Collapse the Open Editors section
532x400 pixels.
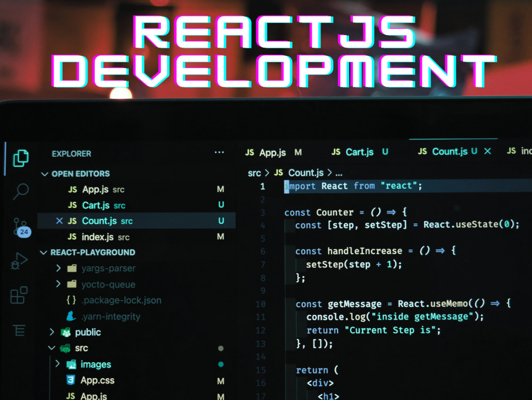pos(44,174)
